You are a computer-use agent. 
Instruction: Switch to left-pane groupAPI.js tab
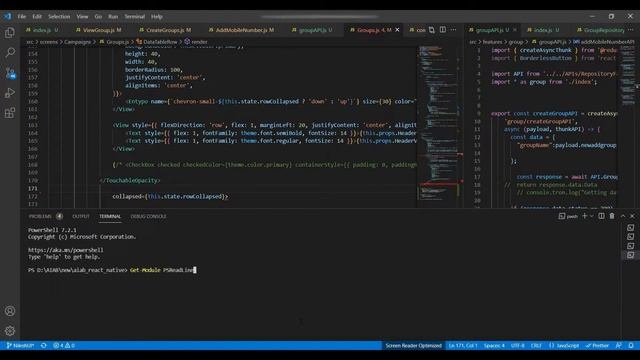pos(312,30)
